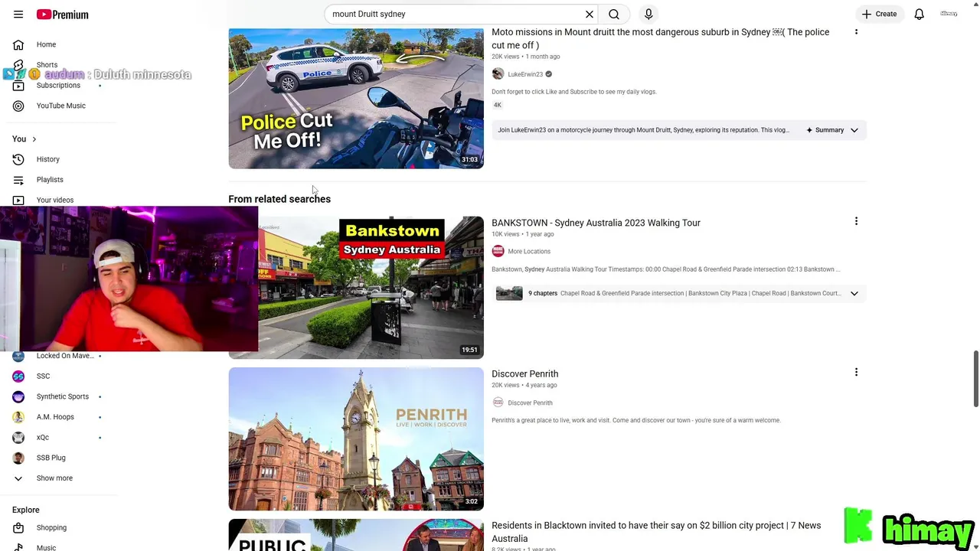Open the account avatar menu

click(949, 14)
